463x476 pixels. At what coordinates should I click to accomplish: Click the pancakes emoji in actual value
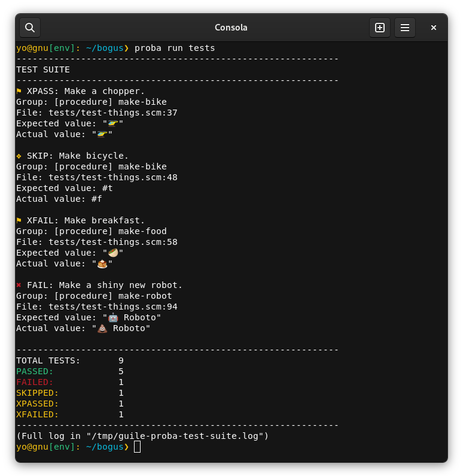click(102, 264)
